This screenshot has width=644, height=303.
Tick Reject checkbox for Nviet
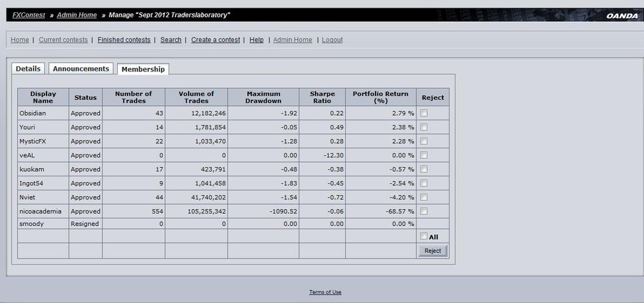(424, 196)
